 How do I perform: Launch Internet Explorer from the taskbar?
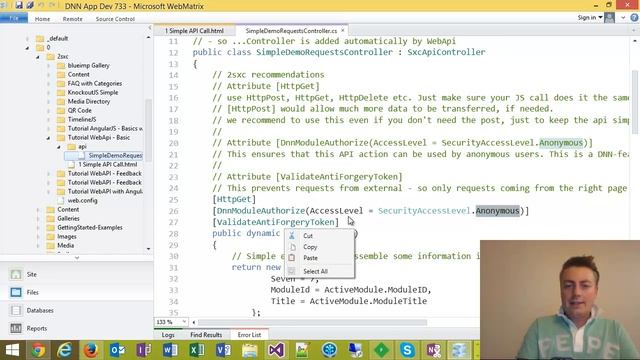point(64,350)
